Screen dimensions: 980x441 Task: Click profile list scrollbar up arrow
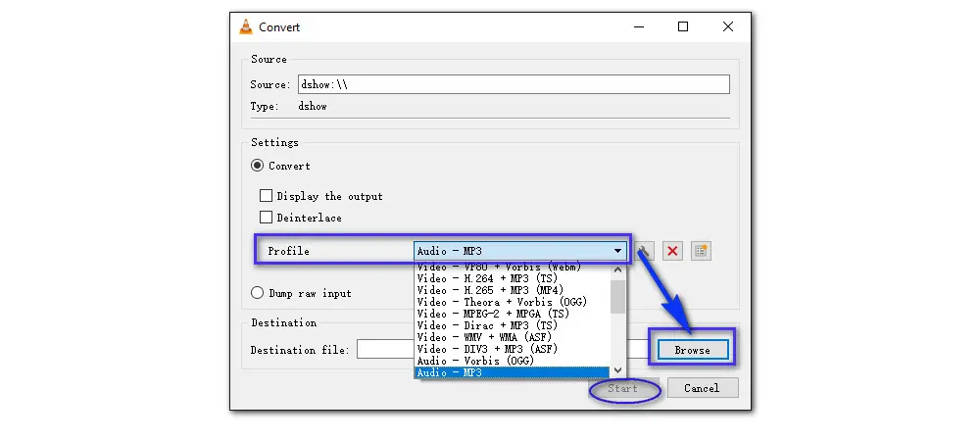click(x=617, y=270)
